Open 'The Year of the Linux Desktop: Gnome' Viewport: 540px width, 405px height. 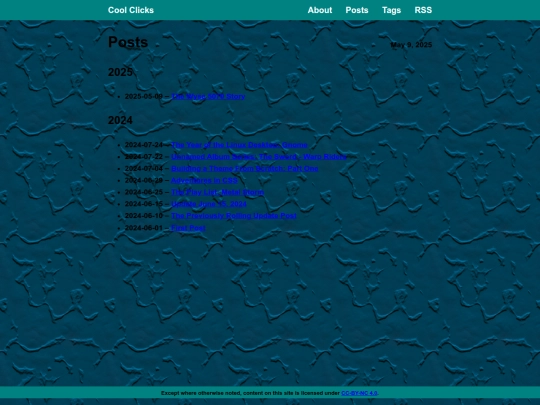click(239, 145)
